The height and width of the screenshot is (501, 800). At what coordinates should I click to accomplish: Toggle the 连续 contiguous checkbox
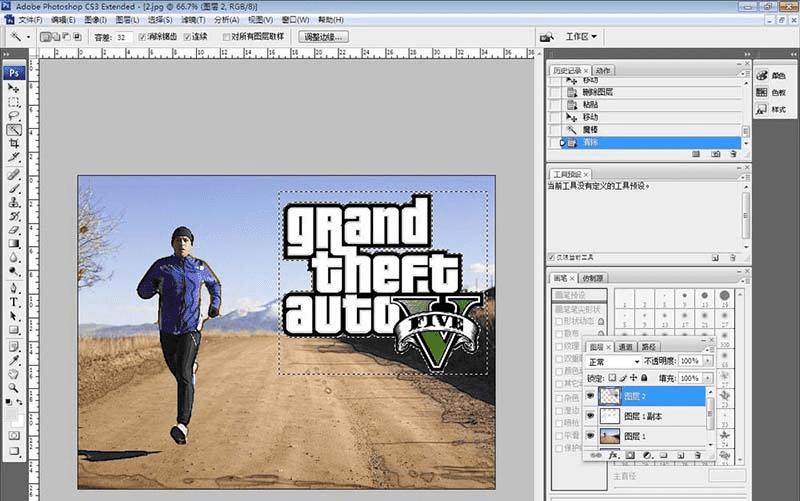click(187, 37)
